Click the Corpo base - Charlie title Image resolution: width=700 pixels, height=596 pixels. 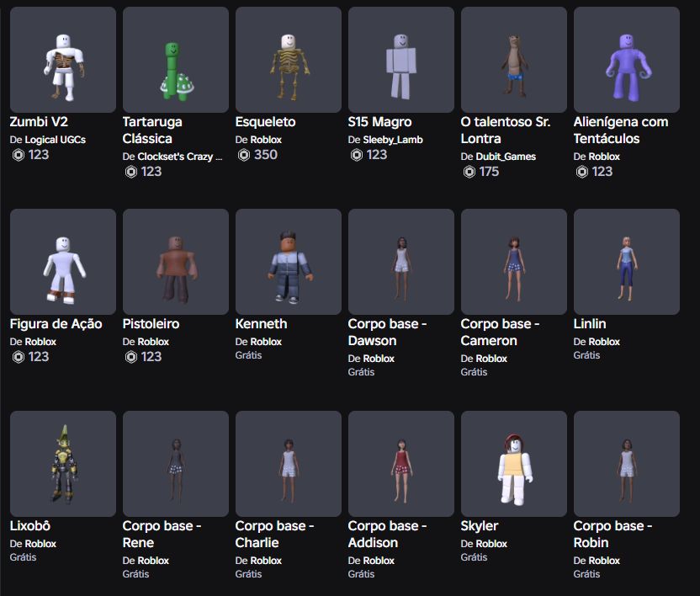pyautogui.click(x=274, y=534)
